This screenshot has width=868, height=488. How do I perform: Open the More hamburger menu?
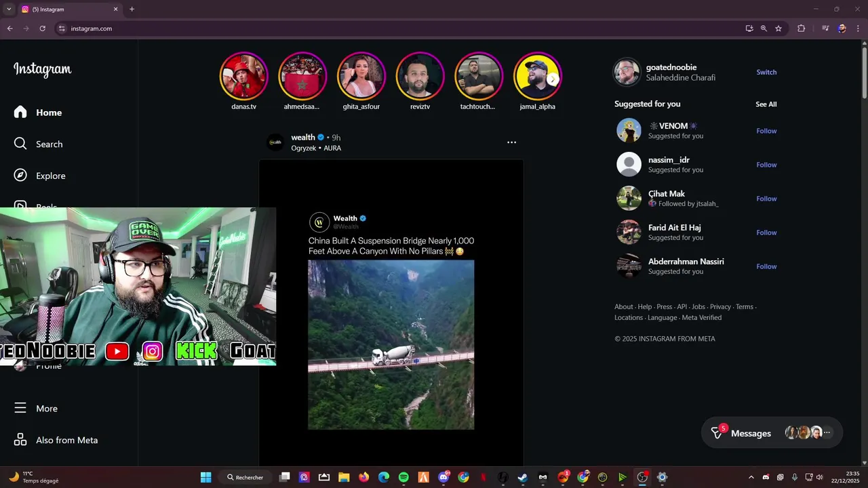click(x=20, y=408)
